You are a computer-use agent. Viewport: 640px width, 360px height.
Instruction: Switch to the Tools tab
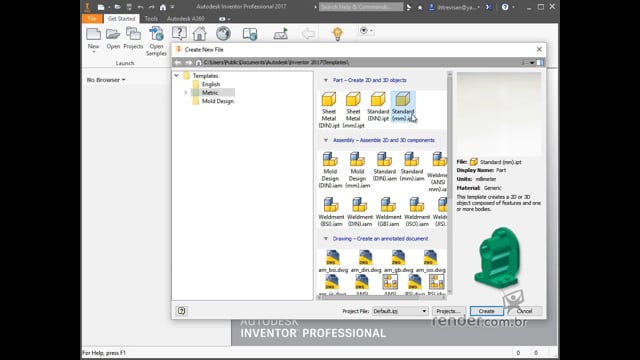(x=151, y=19)
